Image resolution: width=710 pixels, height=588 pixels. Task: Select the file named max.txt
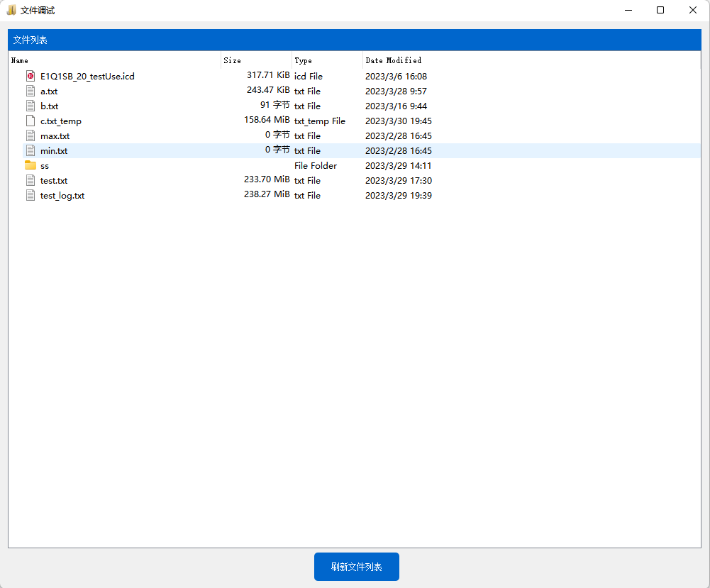(55, 135)
